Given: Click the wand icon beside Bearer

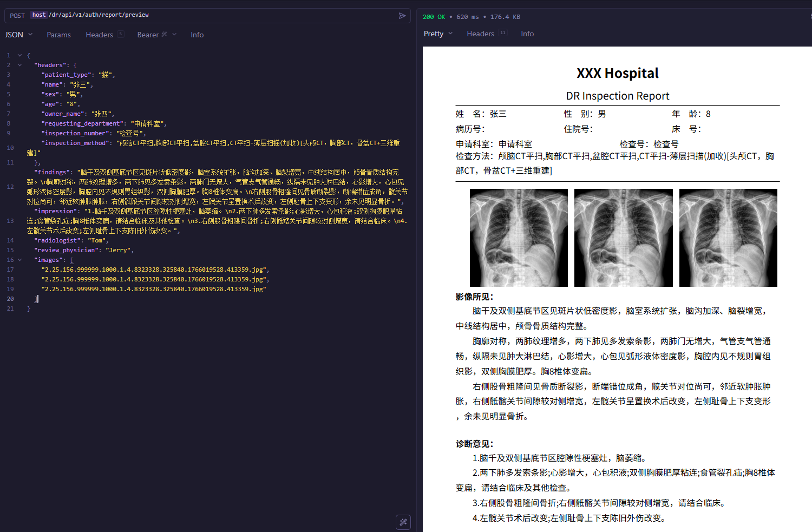Looking at the screenshot, I should 165,34.
